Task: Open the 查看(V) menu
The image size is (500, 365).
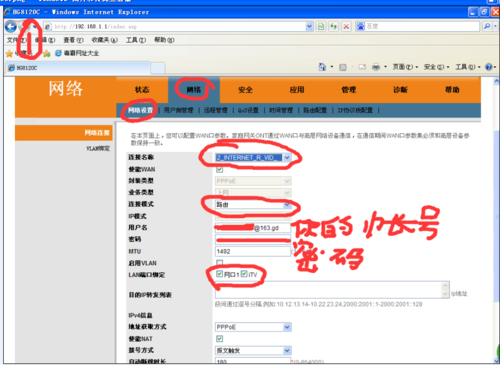Action: [x=73, y=40]
